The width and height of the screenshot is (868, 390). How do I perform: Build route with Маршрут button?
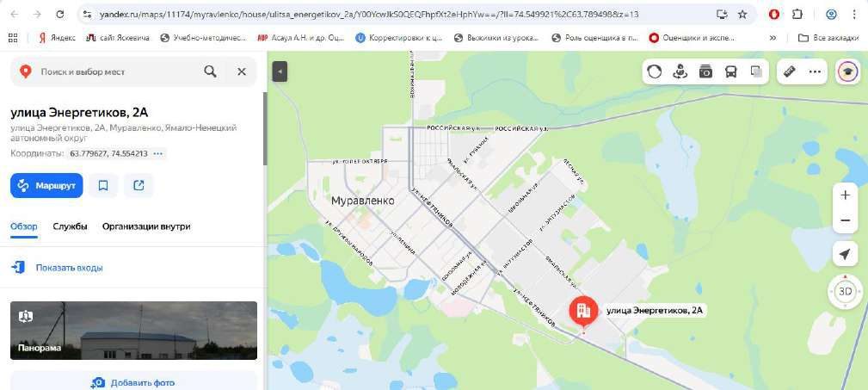pos(46,186)
